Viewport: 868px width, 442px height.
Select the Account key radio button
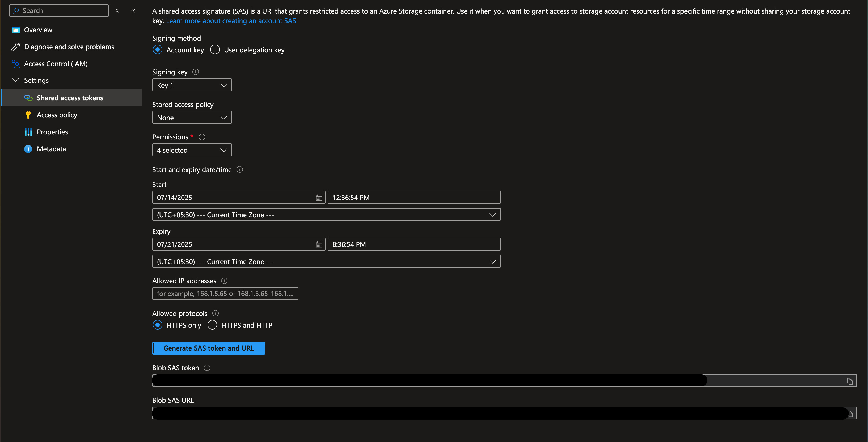tap(158, 50)
